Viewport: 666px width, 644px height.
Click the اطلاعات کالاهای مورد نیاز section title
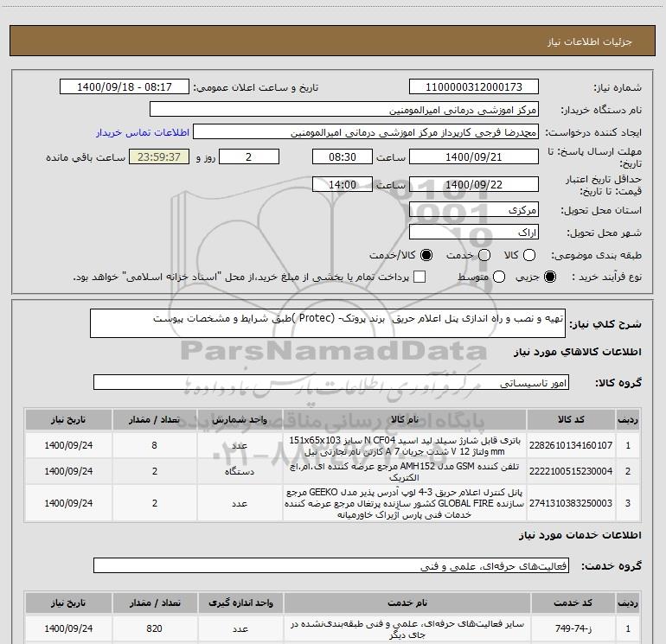(x=578, y=352)
